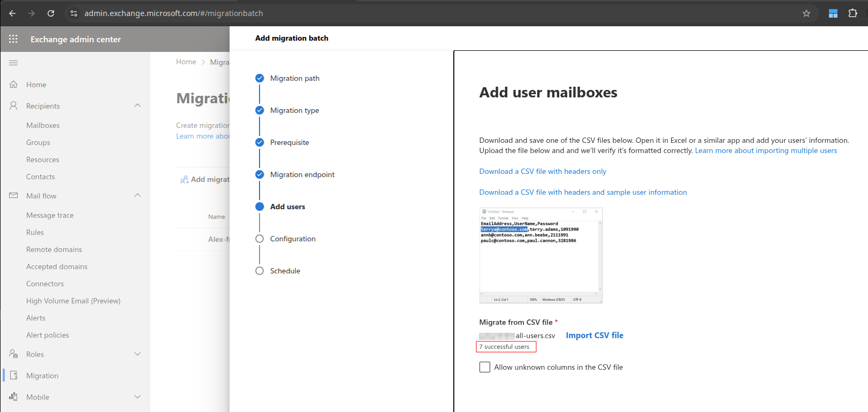This screenshot has height=412, width=868.
Task: Check Allow unknown columns in the CSV file
Action: click(485, 367)
